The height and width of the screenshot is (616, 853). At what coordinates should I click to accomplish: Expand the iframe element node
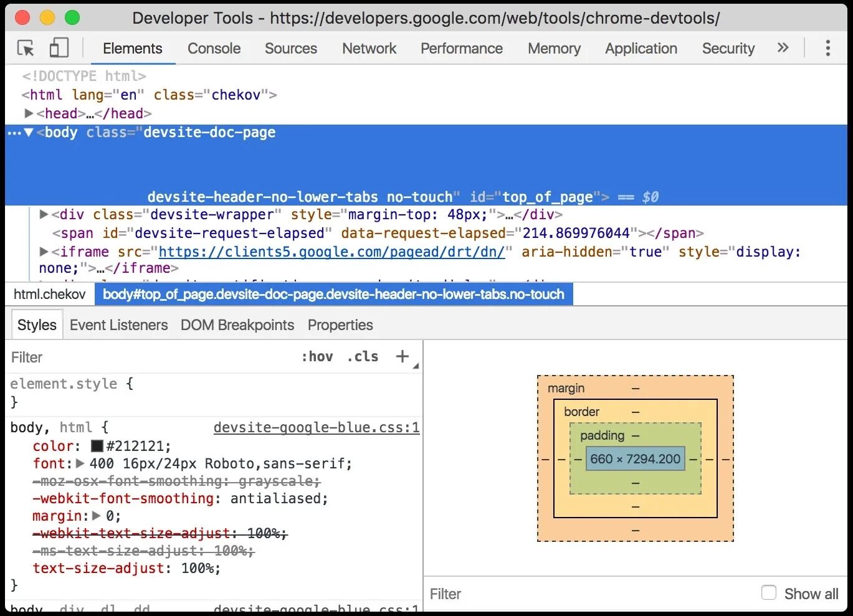click(x=44, y=252)
